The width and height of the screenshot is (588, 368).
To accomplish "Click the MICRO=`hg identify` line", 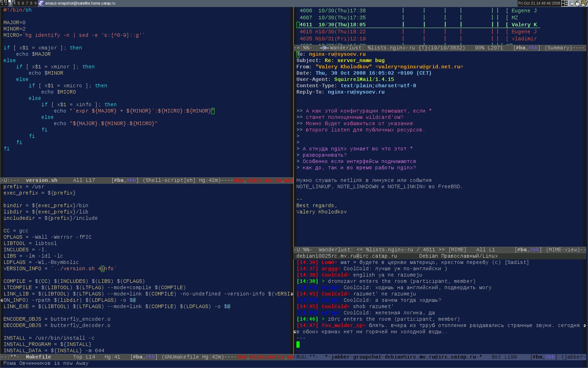I will [x=74, y=35].
